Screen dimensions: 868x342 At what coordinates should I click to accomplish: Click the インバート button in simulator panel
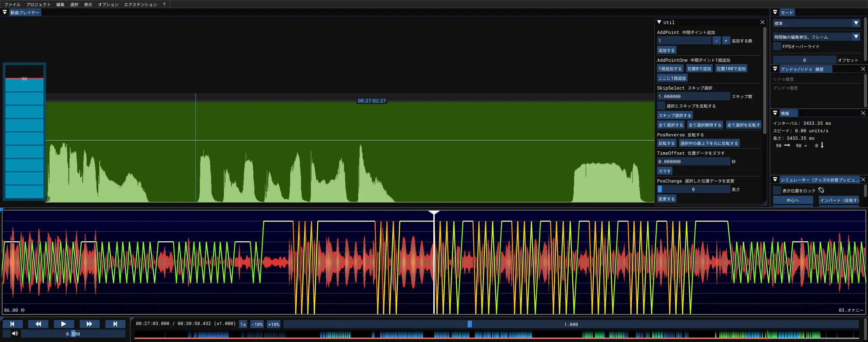pyautogui.click(x=839, y=200)
